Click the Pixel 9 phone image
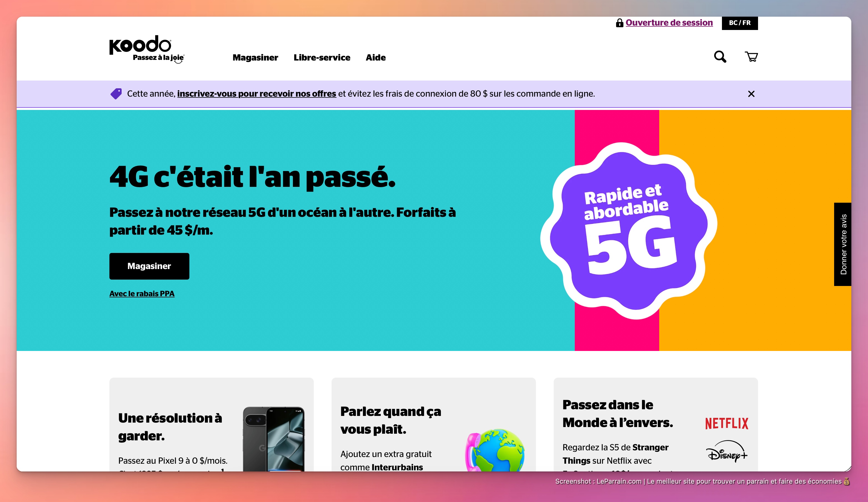The height and width of the screenshot is (502, 868). click(274, 439)
